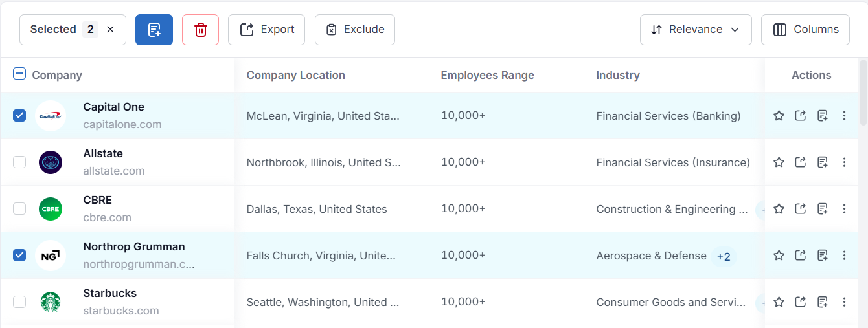This screenshot has width=868, height=328.
Task: Check the Allstate row checkbox
Action: [19, 162]
